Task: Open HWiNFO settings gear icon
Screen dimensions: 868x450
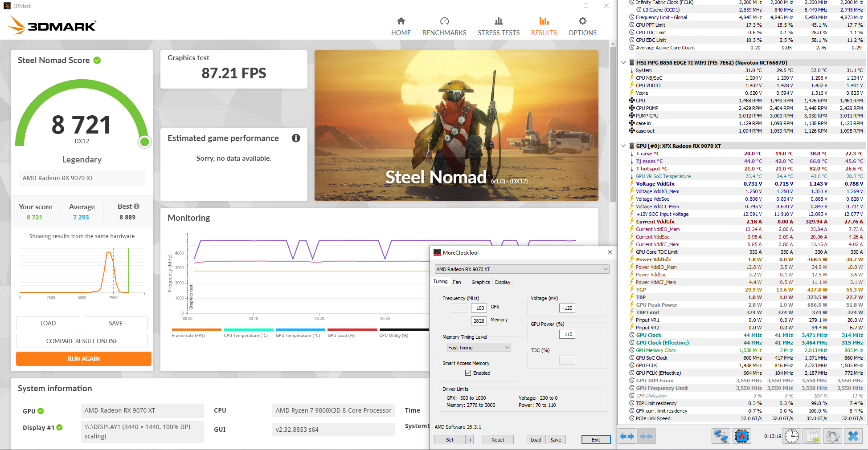Action: coord(832,436)
